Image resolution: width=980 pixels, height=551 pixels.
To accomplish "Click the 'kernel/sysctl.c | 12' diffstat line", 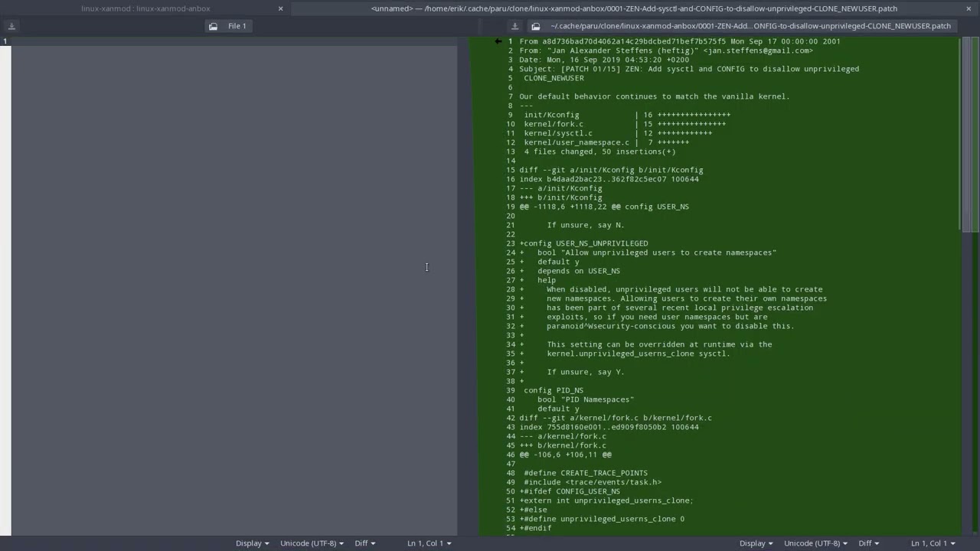I will pyautogui.click(x=618, y=133).
